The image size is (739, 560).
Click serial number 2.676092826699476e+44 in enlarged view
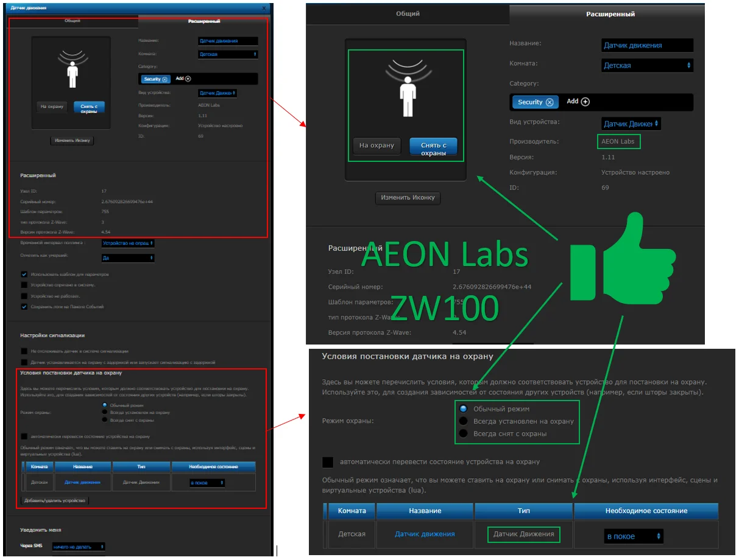tap(492, 287)
